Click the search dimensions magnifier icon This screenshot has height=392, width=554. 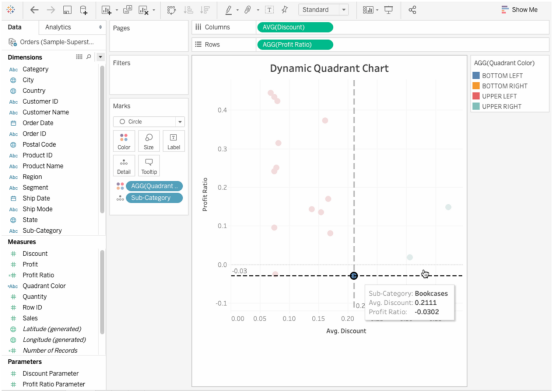tap(89, 57)
